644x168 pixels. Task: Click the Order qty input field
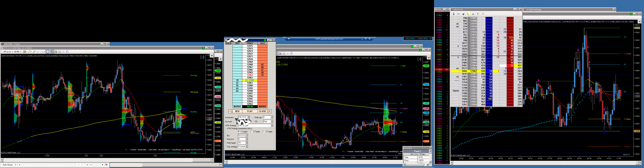point(267,117)
